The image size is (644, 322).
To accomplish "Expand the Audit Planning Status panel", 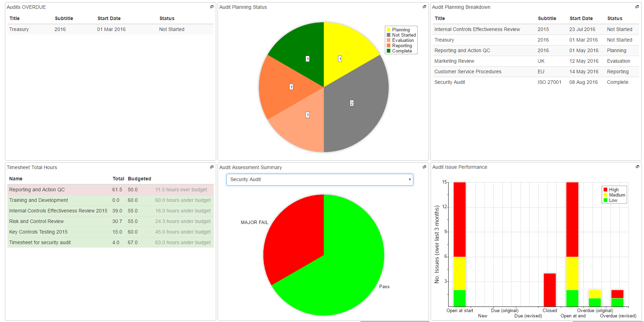I will point(424,7).
